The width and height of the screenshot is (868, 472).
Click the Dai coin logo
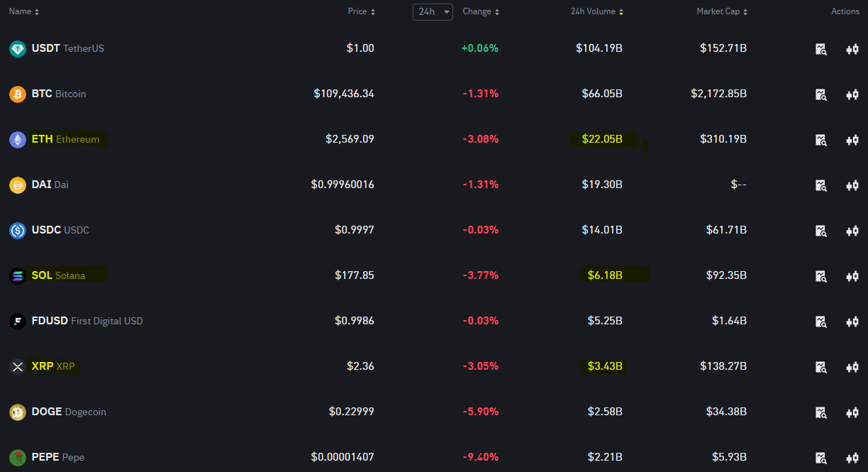[x=18, y=185]
